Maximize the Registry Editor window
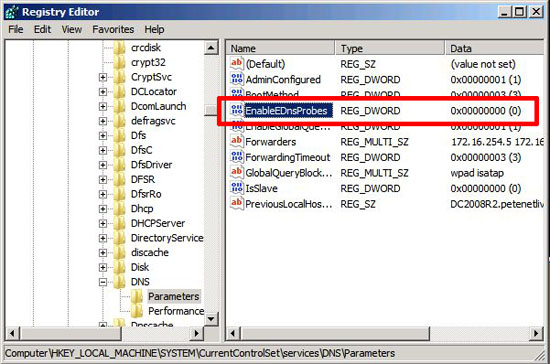Viewport: 550px width, 364px height. (519, 12)
